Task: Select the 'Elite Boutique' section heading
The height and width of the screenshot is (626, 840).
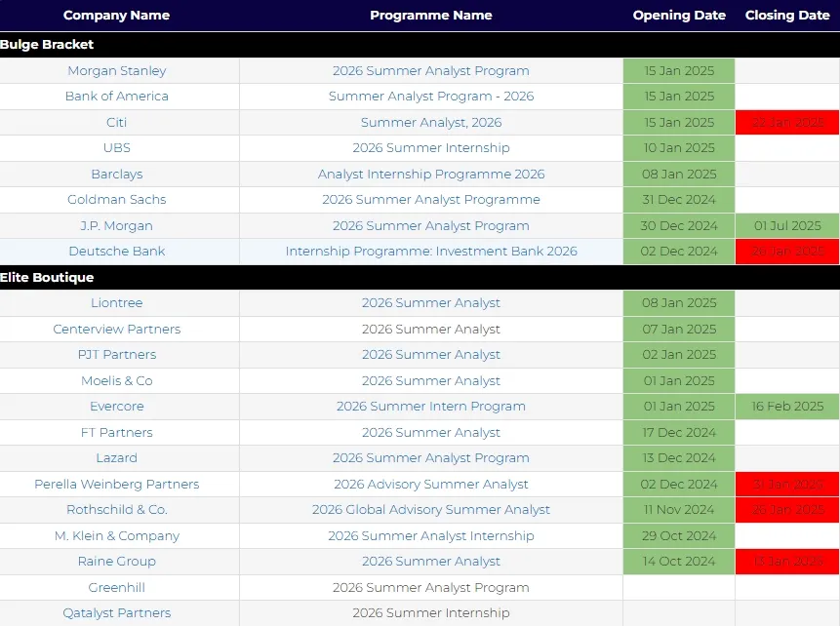Action: click(47, 277)
